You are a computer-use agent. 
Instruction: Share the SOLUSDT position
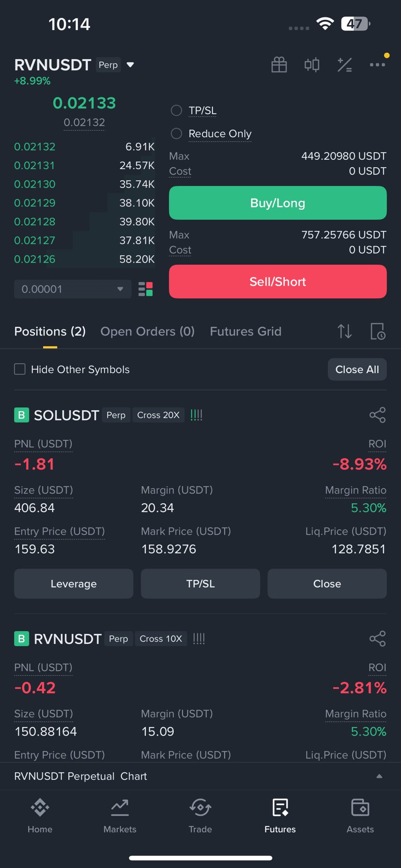pos(377,415)
